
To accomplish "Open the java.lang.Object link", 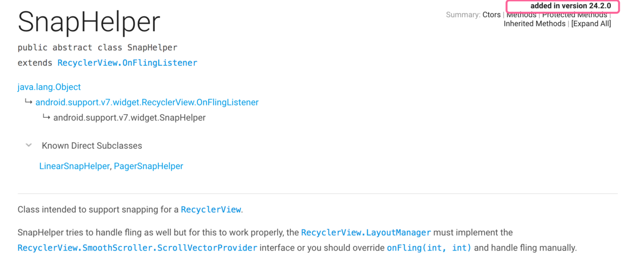I will pos(49,87).
